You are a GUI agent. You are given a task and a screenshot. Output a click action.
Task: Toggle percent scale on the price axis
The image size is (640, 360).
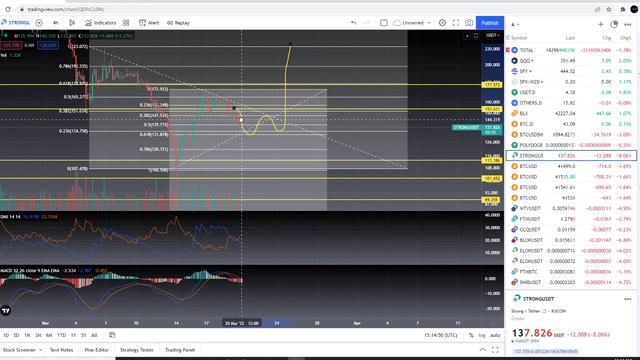471,335
